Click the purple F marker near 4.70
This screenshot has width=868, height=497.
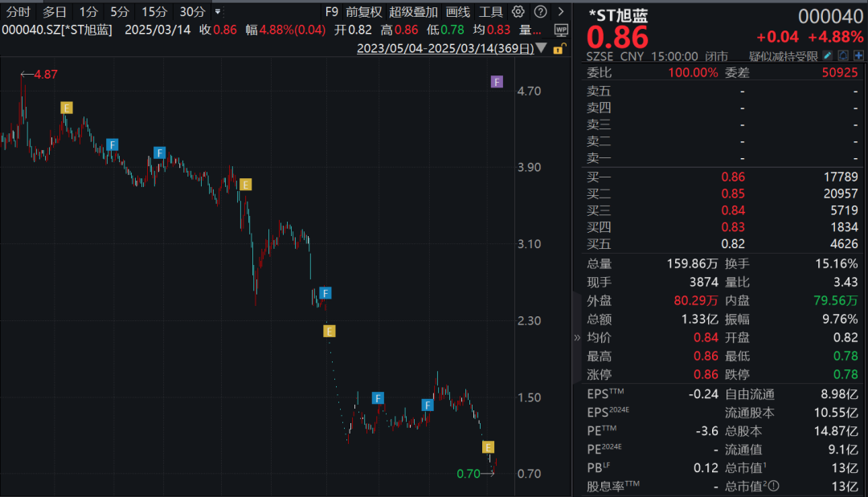[x=497, y=82]
